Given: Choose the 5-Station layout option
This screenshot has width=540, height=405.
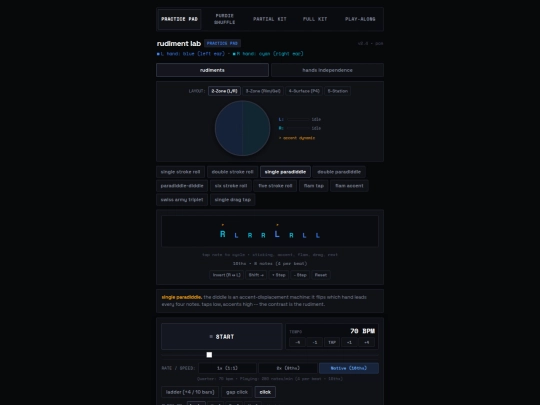Looking at the screenshot, I should click(x=338, y=91).
